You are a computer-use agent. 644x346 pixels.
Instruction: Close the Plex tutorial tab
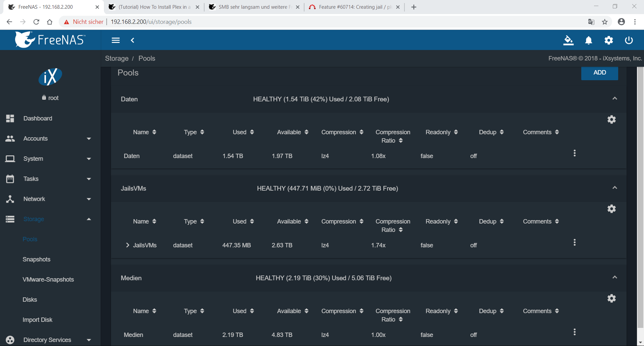197,7
